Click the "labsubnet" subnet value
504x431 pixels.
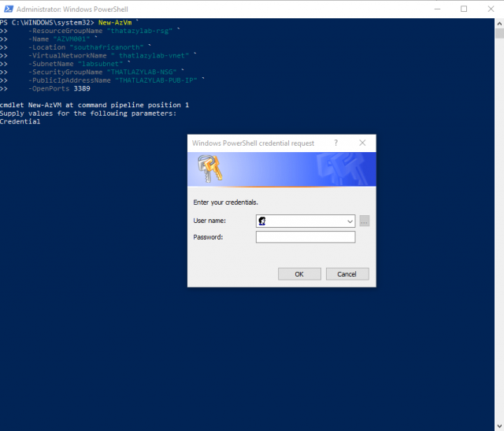pos(100,64)
